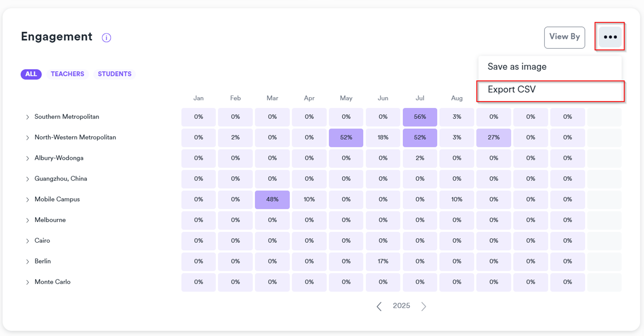
Task: Expand the Berlin row chevron
Action: click(x=28, y=262)
